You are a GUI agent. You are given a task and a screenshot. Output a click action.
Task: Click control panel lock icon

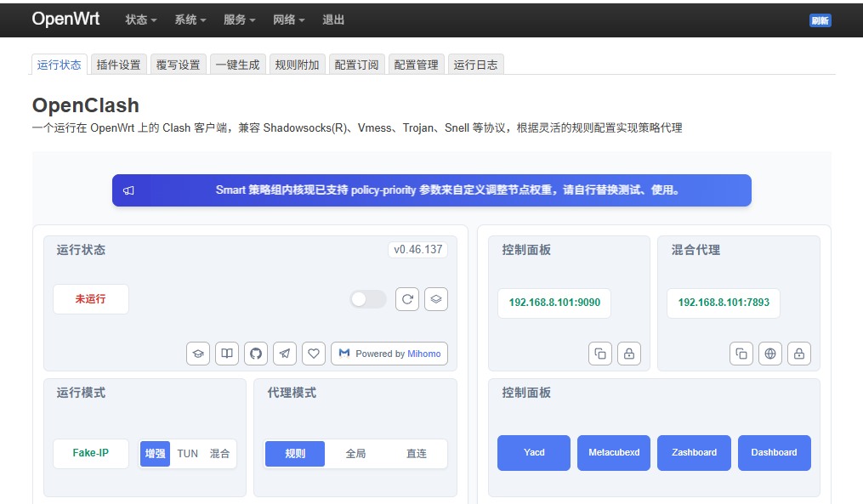629,354
